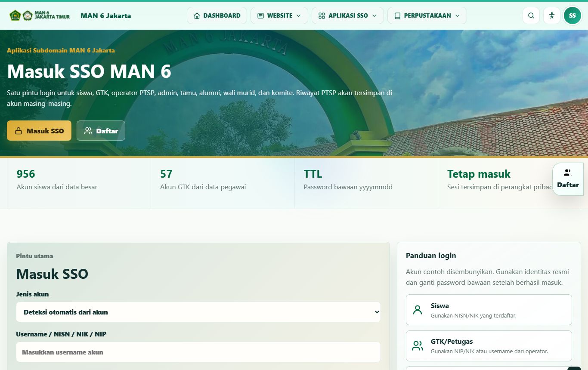This screenshot has height=370, width=588.
Task: Click the Siswa person icon
Action: 418,310
